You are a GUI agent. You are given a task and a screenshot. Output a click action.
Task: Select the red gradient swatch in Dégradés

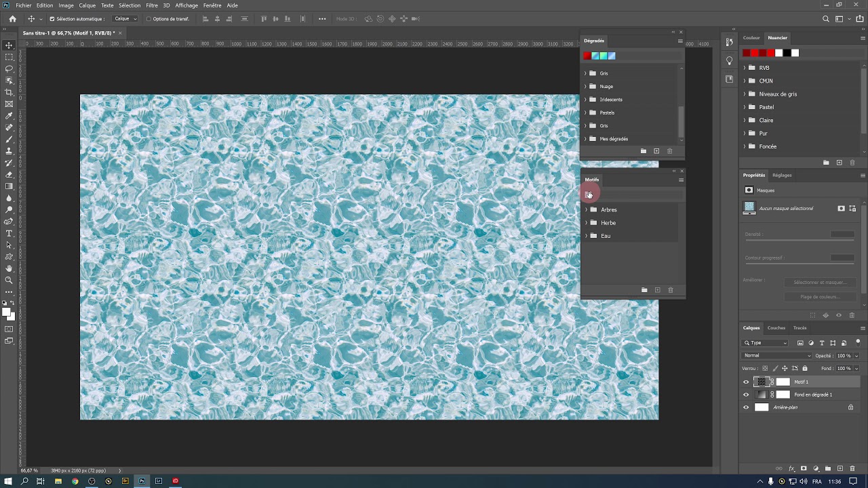(587, 56)
